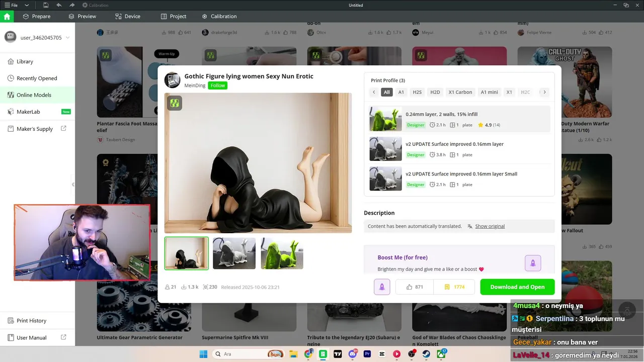Select the gray render thumbnail
The height and width of the screenshot is (362, 644).
click(234, 253)
